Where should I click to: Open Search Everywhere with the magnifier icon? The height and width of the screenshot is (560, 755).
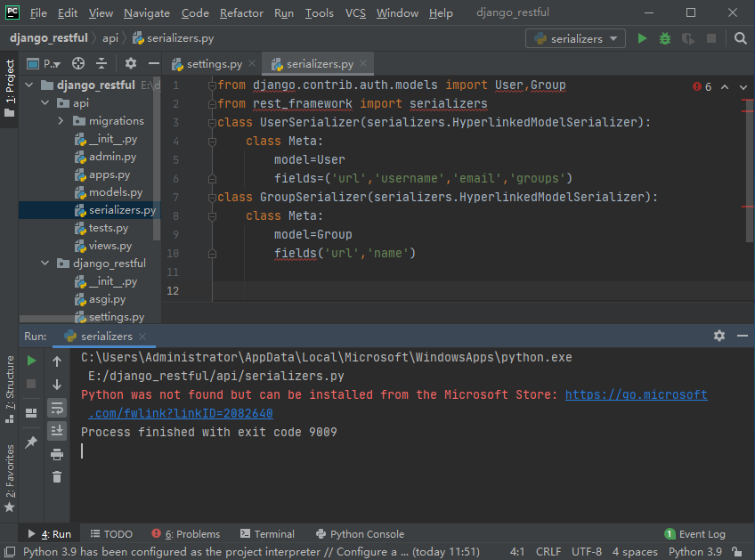[x=741, y=38]
